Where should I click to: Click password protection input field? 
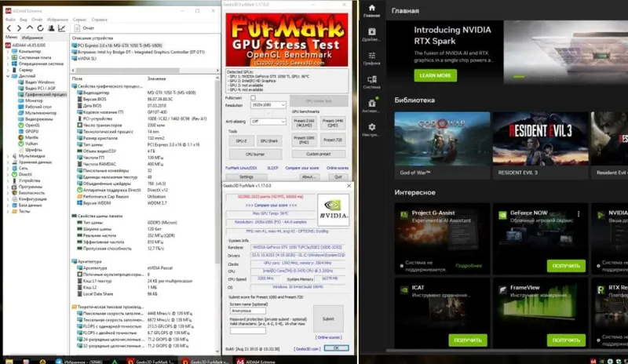pyautogui.click(x=247, y=330)
